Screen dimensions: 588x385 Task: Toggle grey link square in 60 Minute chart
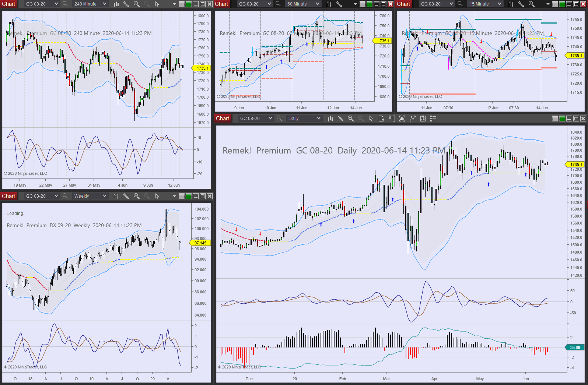coord(363,4)
